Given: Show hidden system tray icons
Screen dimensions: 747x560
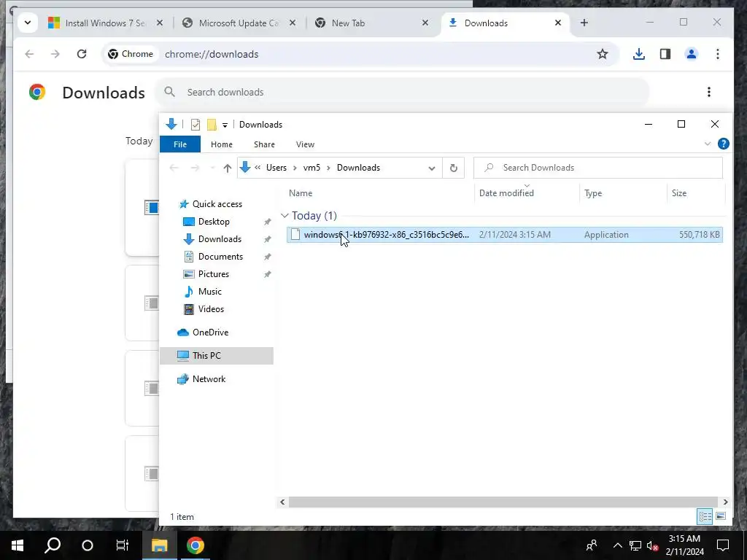Looking at the screenshot, I should coord(617,545).
